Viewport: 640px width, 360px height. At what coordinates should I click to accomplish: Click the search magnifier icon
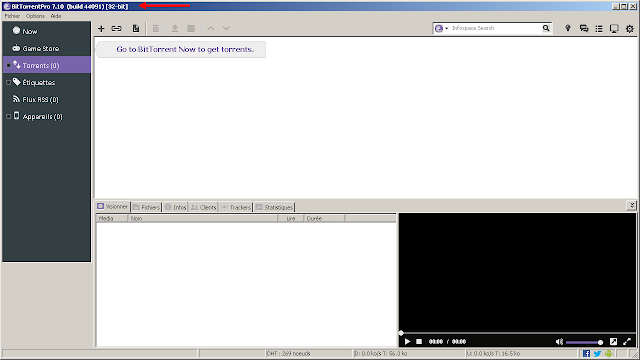(x=546, y=28)
